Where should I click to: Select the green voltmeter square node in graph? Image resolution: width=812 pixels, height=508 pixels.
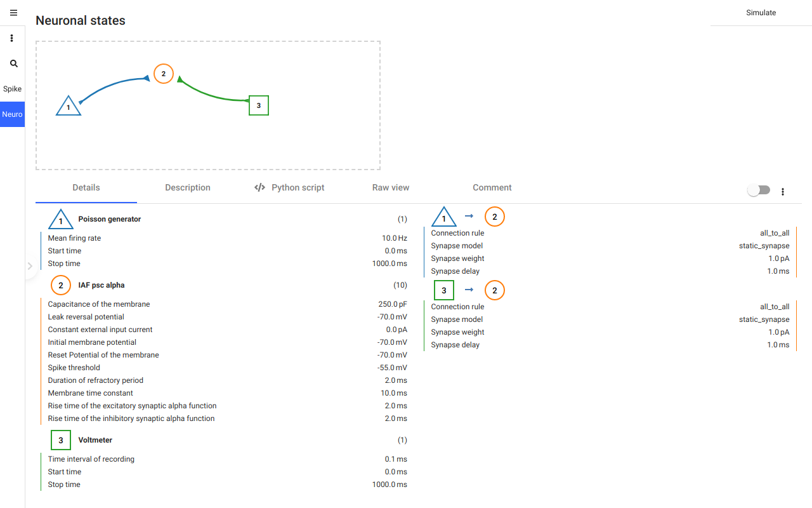pyautogui.click(x=259, y=105)
